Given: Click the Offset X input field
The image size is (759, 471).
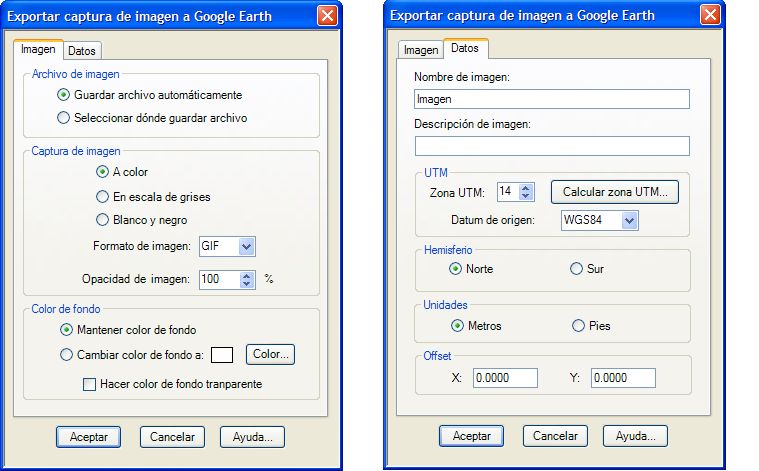Looking at the screenshot, I should tap(505, 378).
